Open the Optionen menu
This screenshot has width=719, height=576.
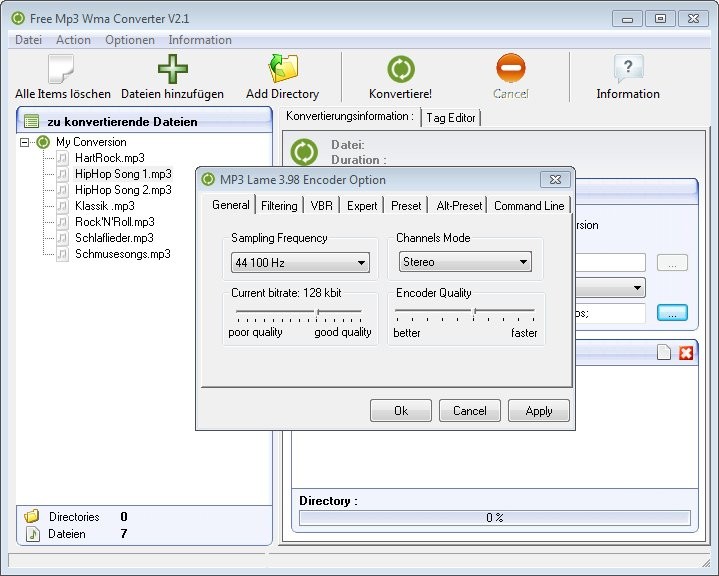(130, 40)
